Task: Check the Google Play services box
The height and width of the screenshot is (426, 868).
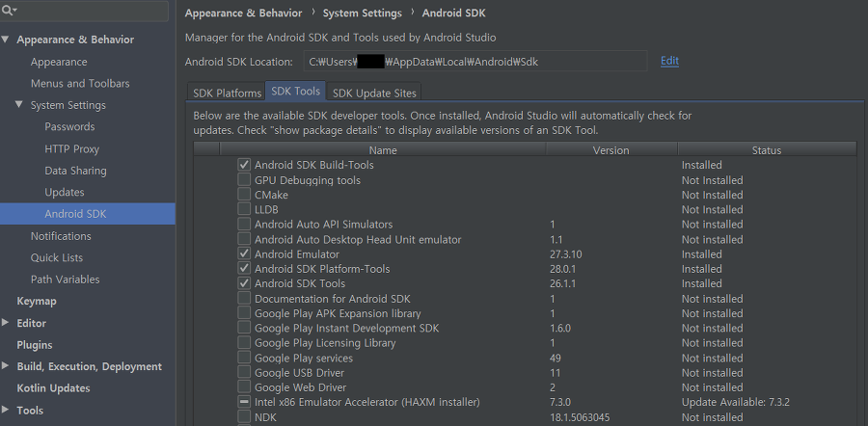Action: point(244,358)
